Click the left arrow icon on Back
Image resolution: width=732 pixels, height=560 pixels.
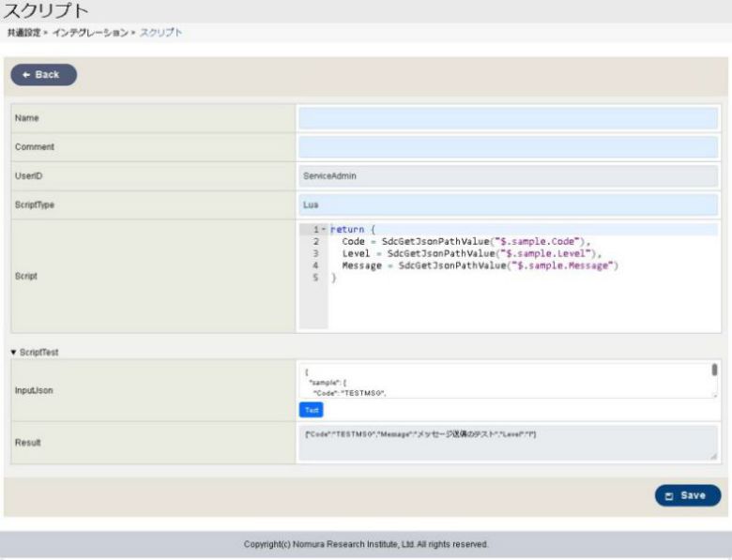[x=26, y=75]
